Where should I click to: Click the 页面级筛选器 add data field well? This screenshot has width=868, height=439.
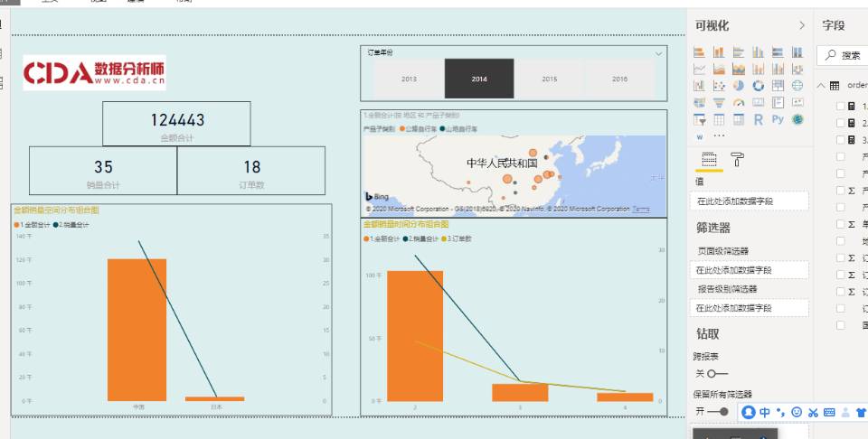[749, 270]
